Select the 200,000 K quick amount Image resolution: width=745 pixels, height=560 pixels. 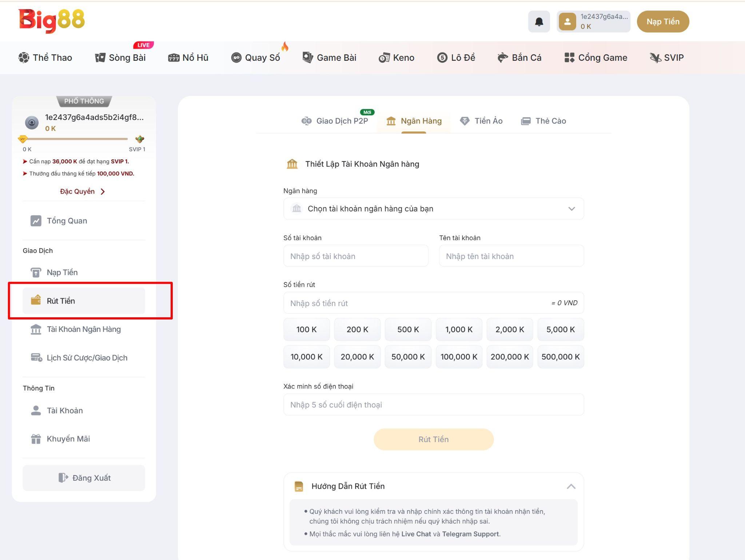tap(509, 357)
